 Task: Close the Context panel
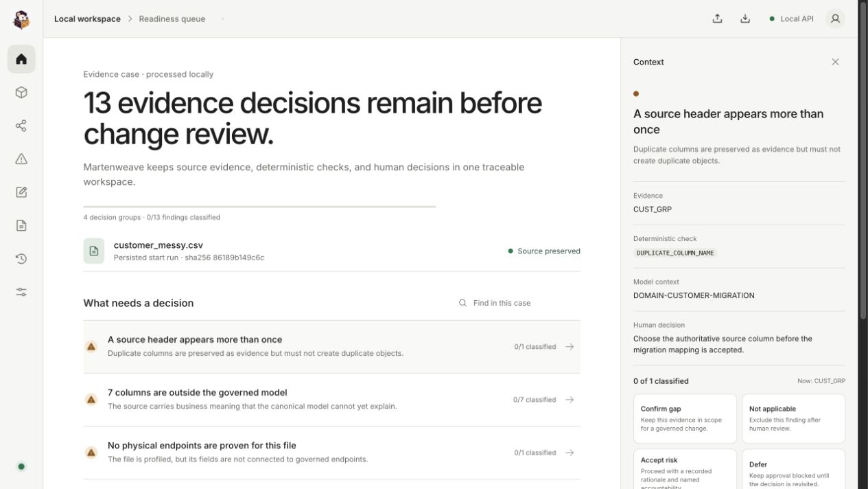click(x=835, y=62)
